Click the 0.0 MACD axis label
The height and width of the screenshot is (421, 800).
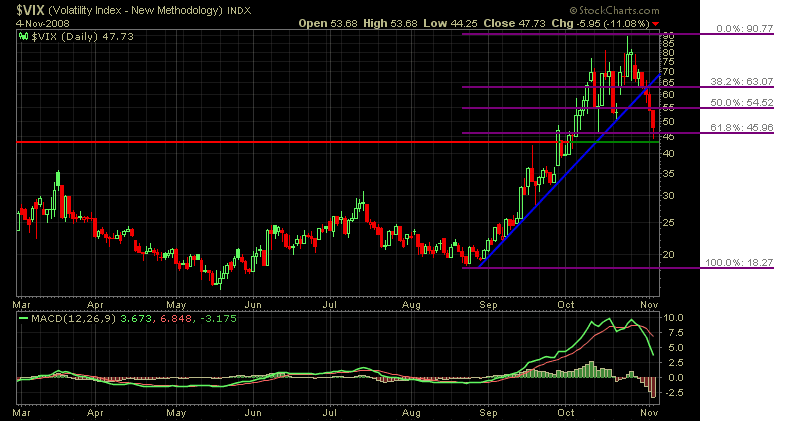[675, 378]
